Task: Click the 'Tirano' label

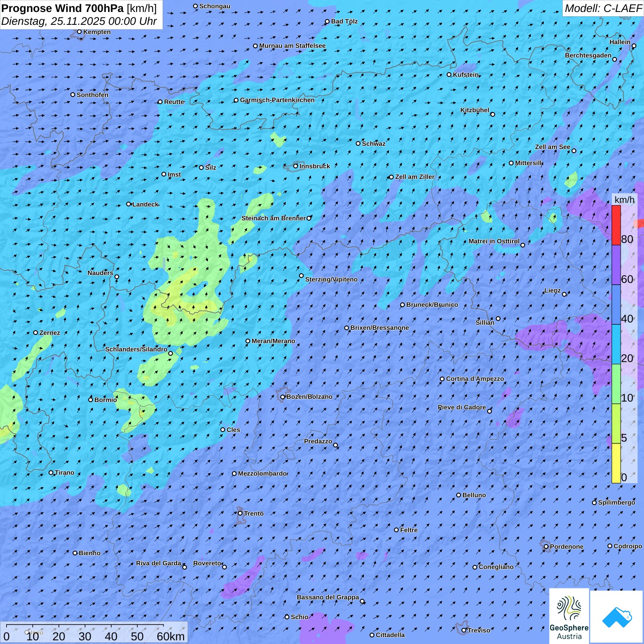Action: click(64, 472)
